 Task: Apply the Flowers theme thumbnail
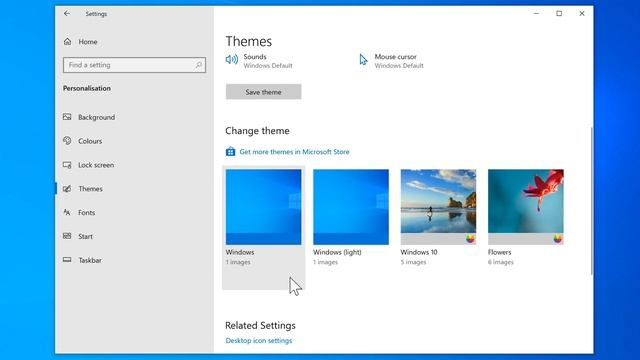[x=526, y=207]
